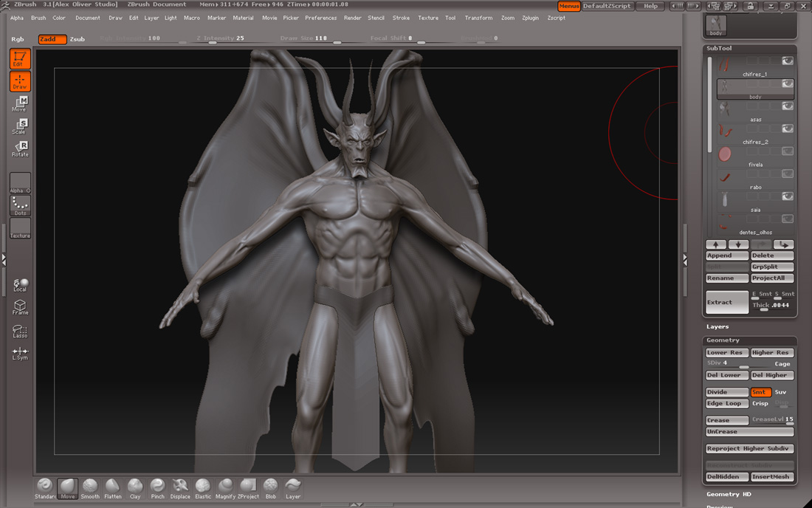Open the Zplugin menu
This screenshot has width=812, height=508.
click(530, 18)
